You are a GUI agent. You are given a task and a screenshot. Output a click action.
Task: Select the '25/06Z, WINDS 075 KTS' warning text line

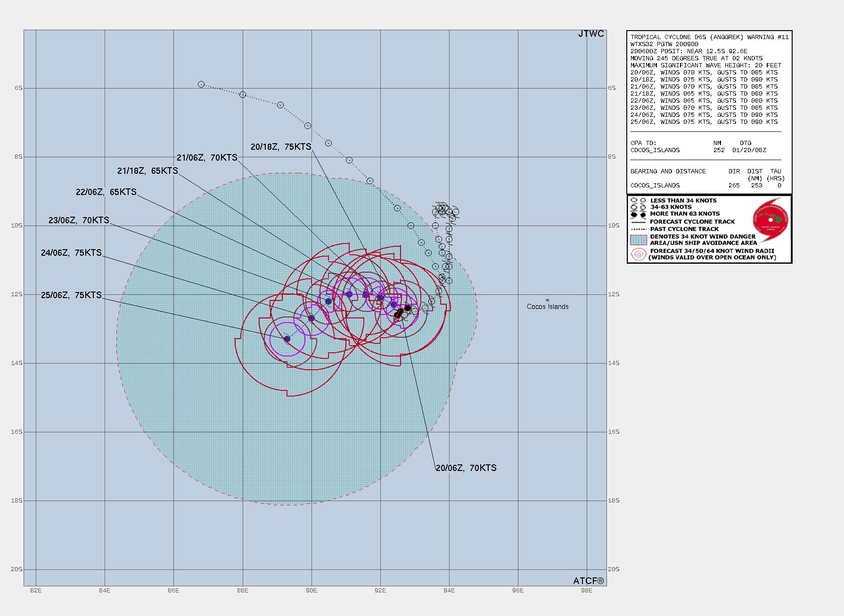pyautogui.click(x=704, y=122)
